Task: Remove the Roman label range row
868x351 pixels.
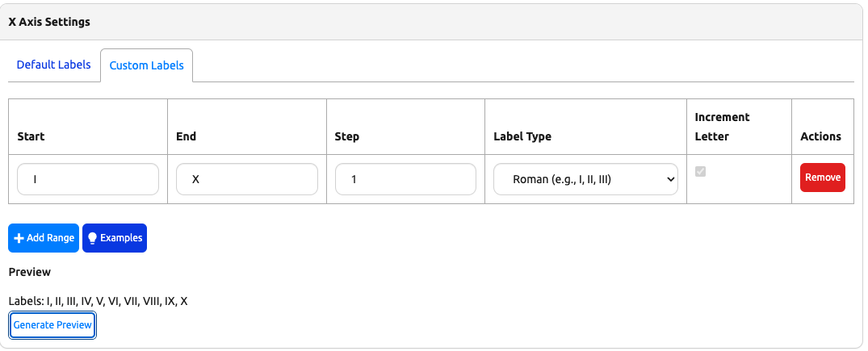Action: (822, 178)
